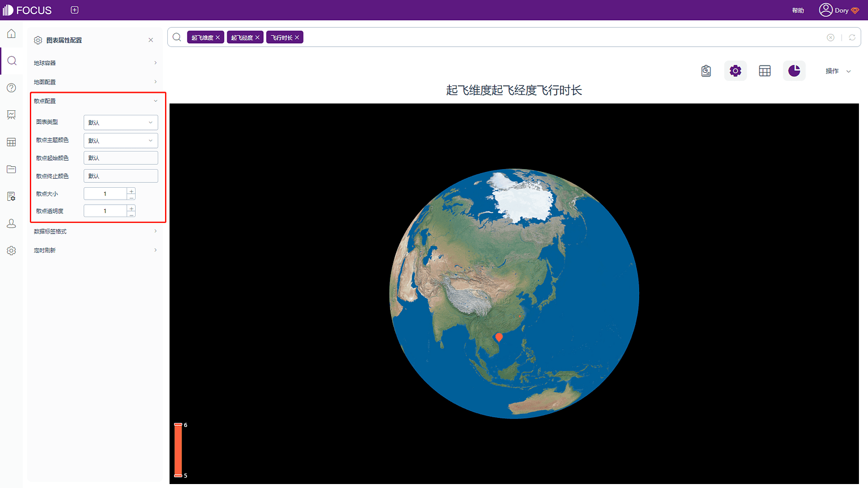Pick the 散点起始颜色 color field
The width and height of the screenshot is (868, 488).
pos(121,158)
